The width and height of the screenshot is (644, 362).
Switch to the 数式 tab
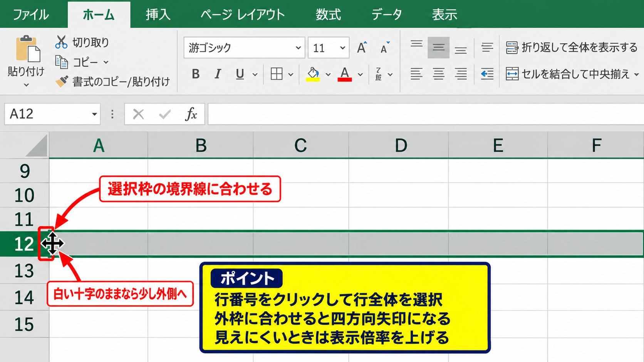pyautogui.click(x=328, y=15)
